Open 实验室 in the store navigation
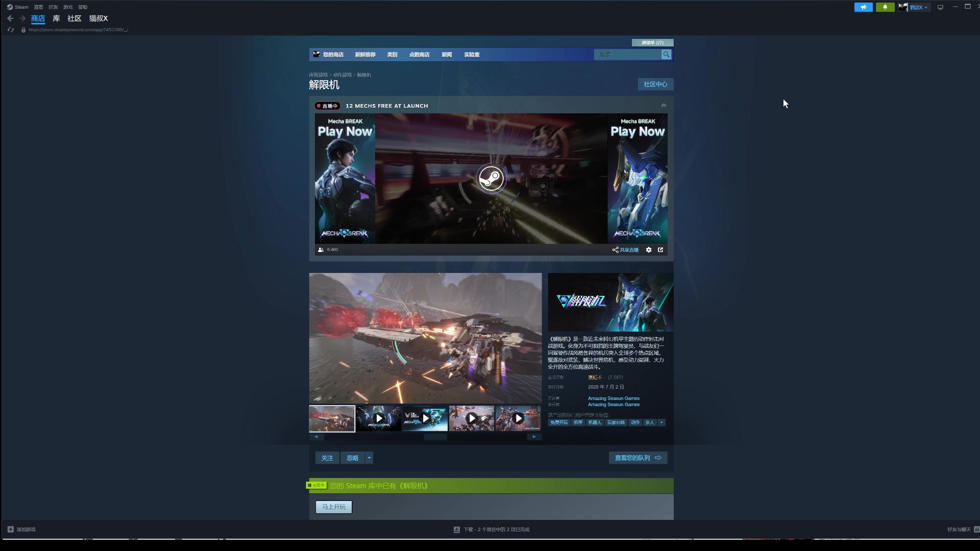 click(x=472, y=55)
